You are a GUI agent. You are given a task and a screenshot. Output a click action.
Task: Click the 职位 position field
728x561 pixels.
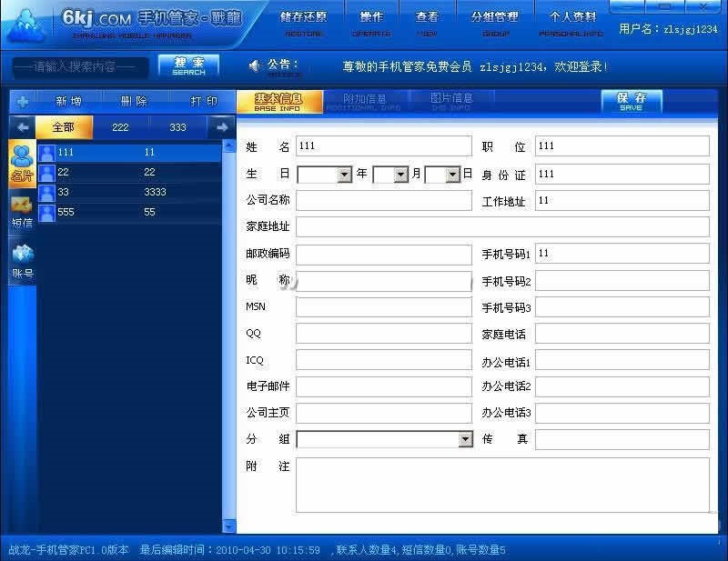(x=622, y=146)
